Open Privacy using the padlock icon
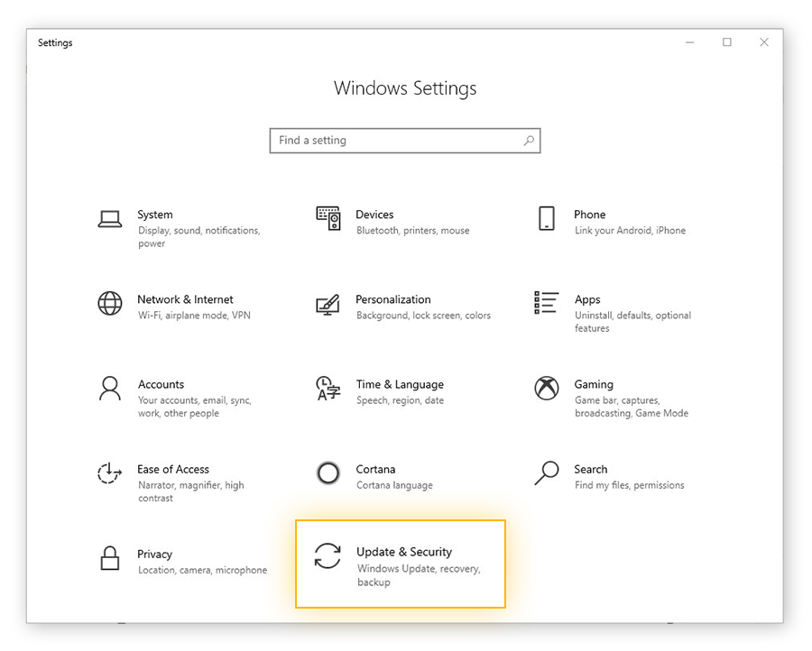The width and height of the screenshot is (812, 651). click(110, 557)
